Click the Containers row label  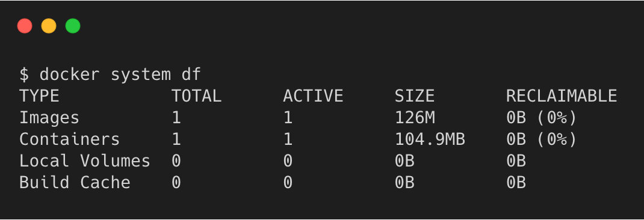[69, 139]
